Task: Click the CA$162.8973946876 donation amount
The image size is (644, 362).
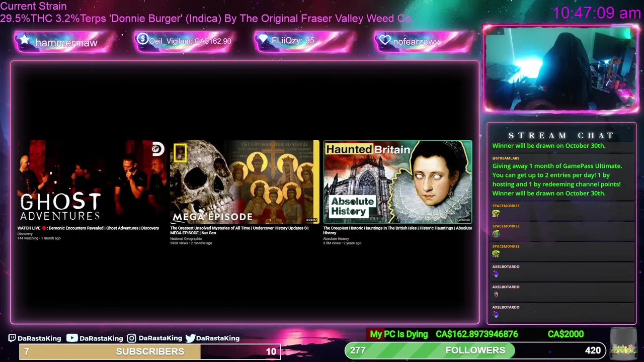Action: pos(476,334)
